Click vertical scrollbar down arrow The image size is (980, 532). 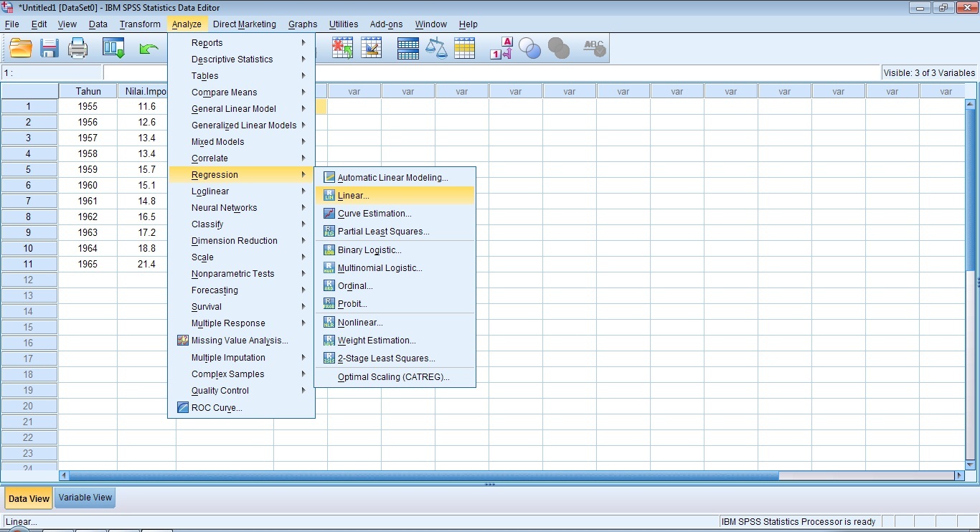[971, 465]
